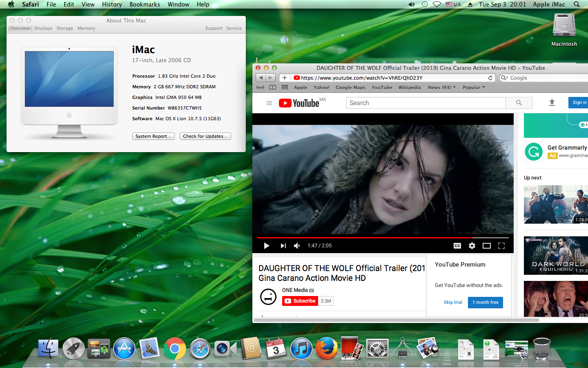The image size is (588, 368).
Task: Open the Apple iMac user menu
Action: (549, 4)
